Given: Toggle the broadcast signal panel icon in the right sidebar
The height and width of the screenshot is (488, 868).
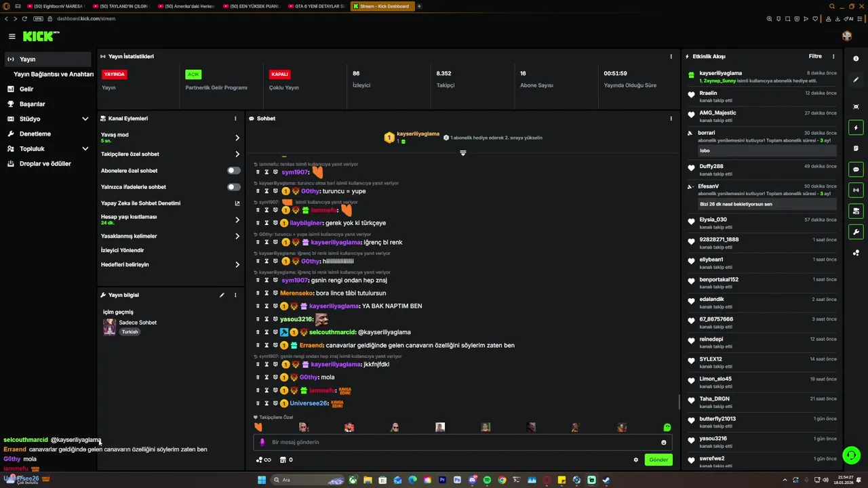Looking at the screenshot, I should (856, 190).
